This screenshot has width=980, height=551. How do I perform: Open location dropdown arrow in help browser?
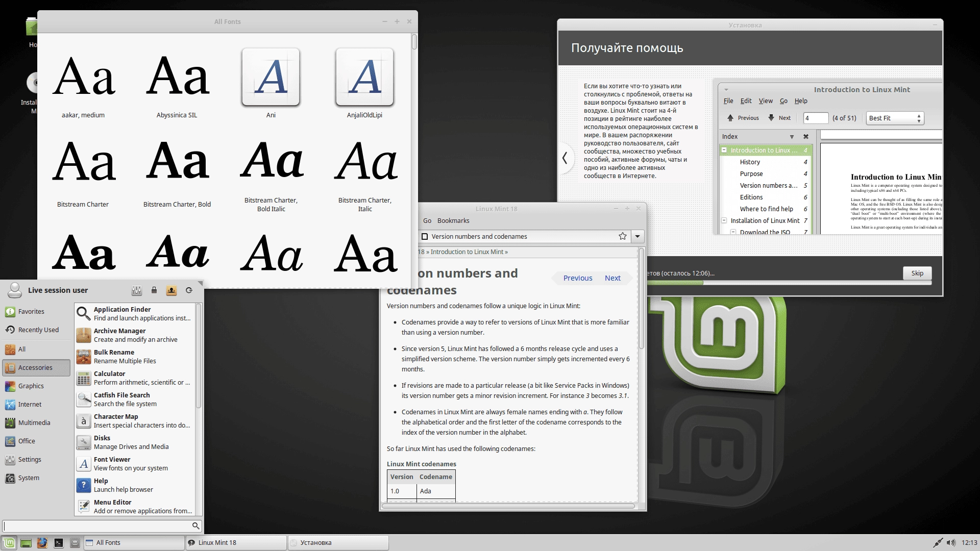(x=638, y=236)
